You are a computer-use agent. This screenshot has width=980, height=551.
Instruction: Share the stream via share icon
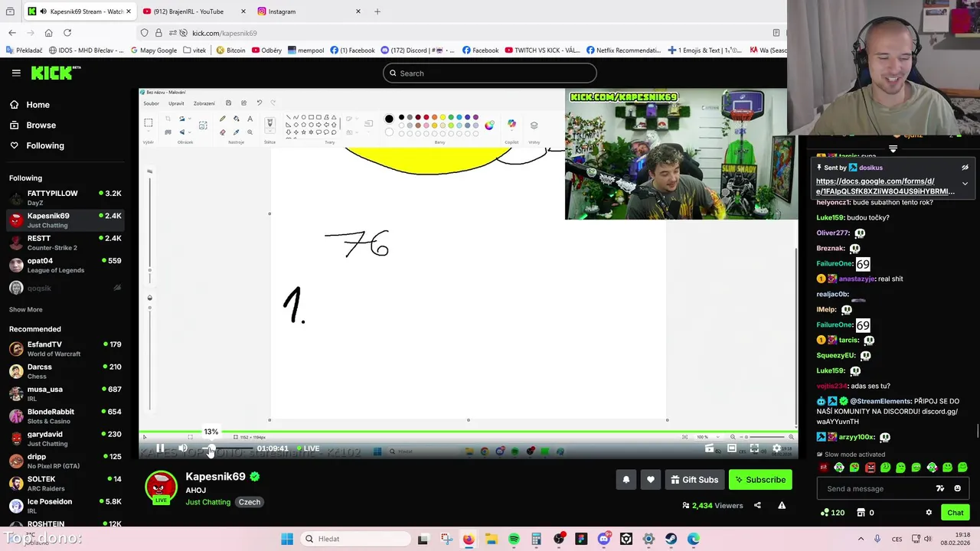click(757, 505)
